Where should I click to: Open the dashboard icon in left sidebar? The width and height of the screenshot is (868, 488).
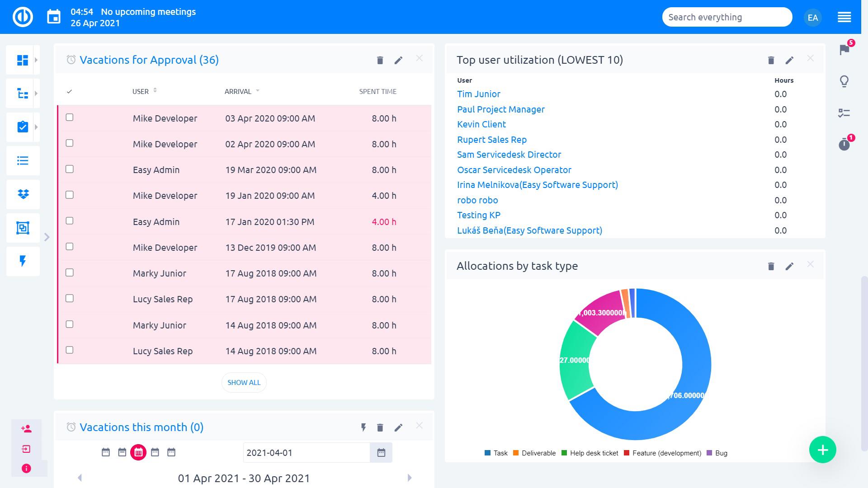click(22, 60)
